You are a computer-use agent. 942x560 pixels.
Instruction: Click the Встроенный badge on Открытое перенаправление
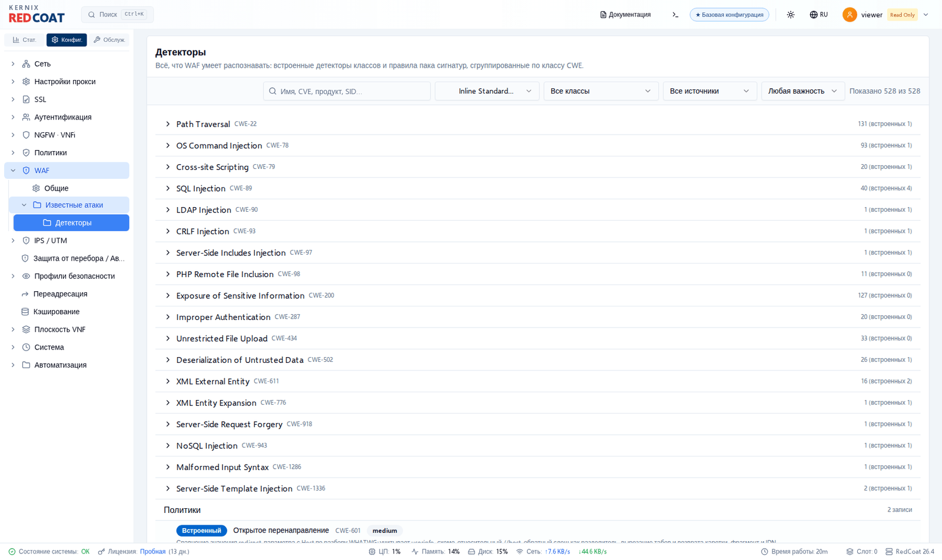[x=201, y=531]
